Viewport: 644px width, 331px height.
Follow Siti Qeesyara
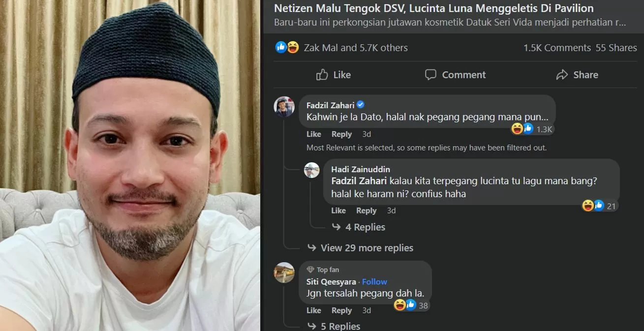pos(374,282)
